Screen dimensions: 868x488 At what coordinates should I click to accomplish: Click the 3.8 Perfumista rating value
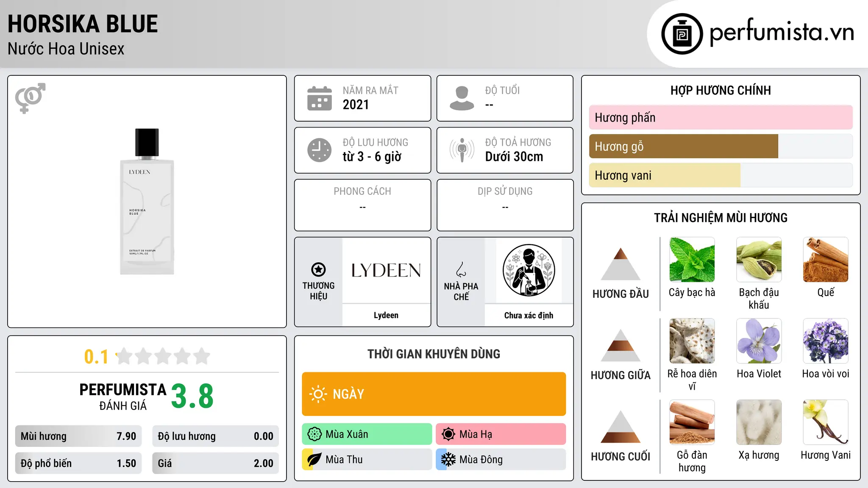click(192, 396)
